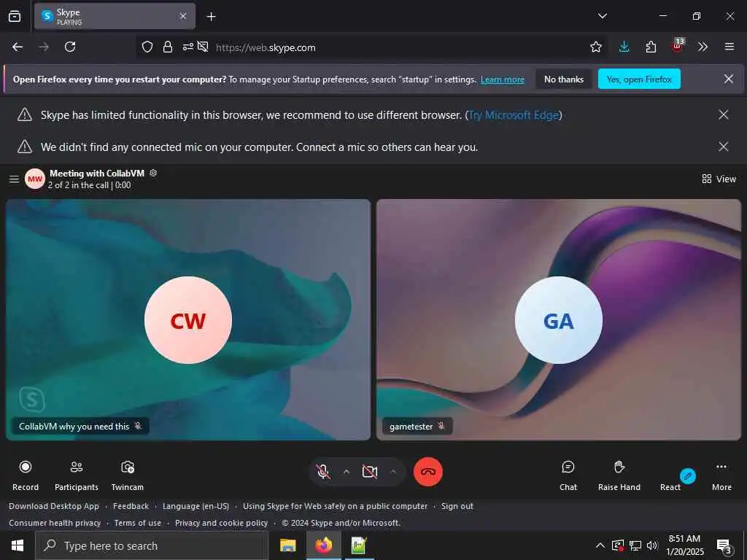Open the network icon in system tray
The height and width of the screenshot is (560, 747).
635,545
